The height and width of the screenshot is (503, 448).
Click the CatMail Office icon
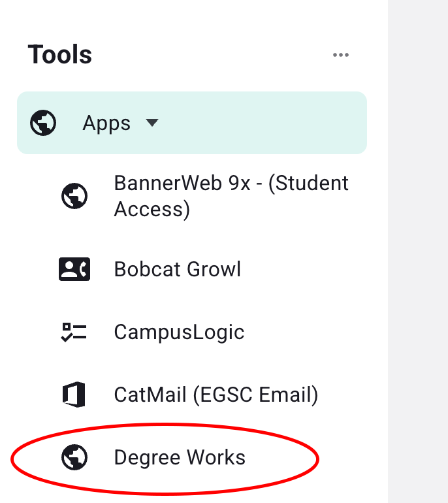(x=74, y=395)
